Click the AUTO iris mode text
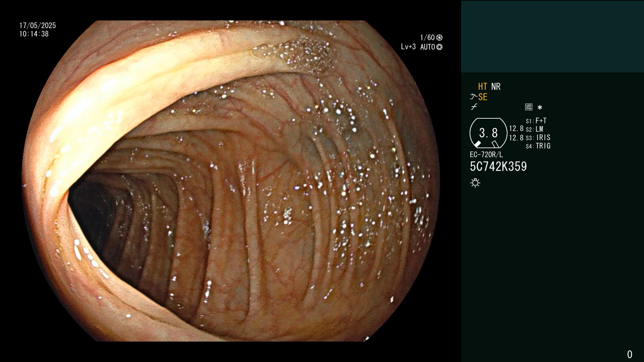This screenshot has width=644, height=362. 427,47
